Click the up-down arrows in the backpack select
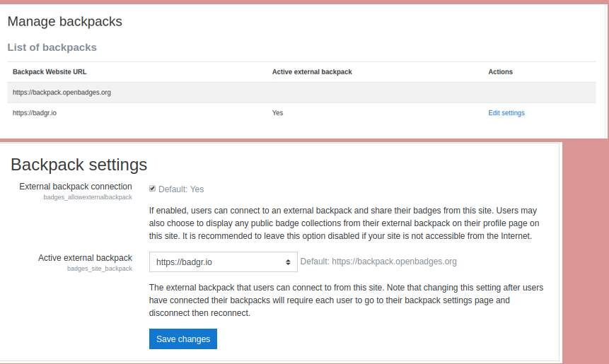 pyautogui.click(x=288, y=262)
